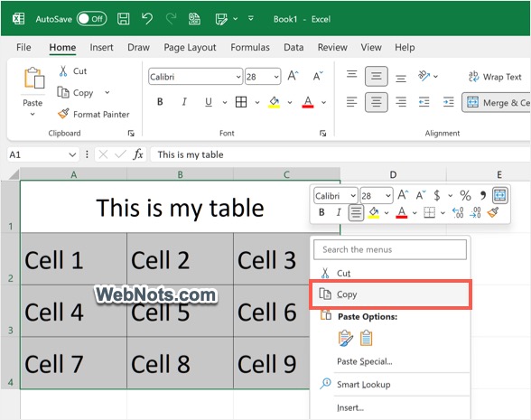
Task: Open the ribbon fill color dropdown arrow
Action: click(x=290, y=102)
